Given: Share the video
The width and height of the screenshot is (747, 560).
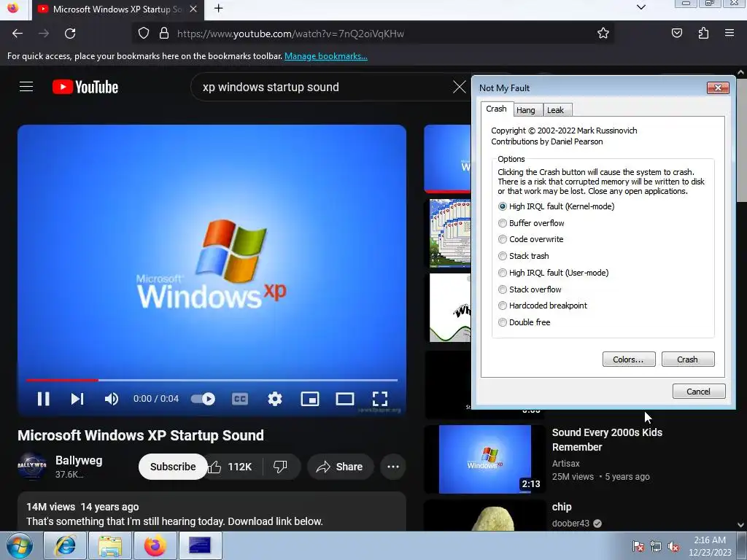Looking at the screenshot, I should tap(340, 467).
